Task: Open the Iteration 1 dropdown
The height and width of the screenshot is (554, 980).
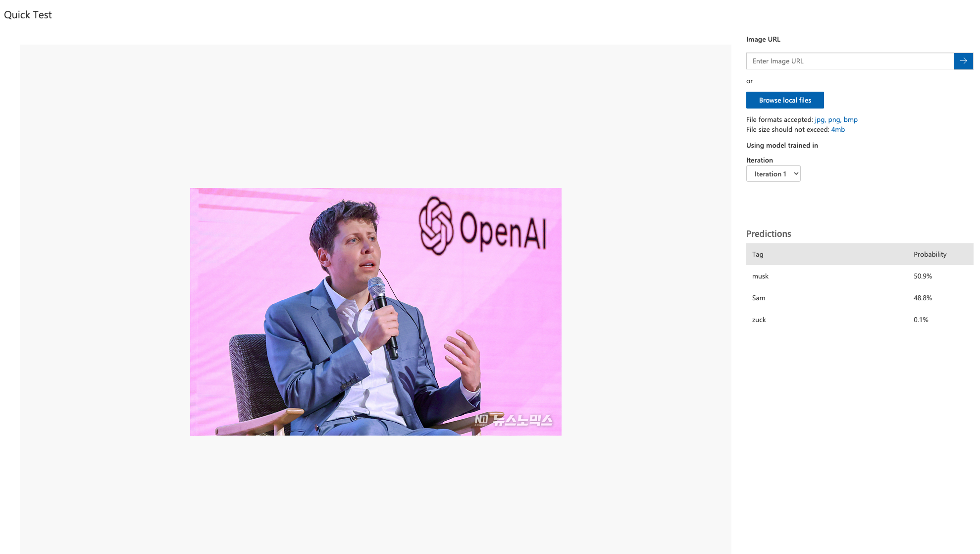Action: click(x=773, y=174)
